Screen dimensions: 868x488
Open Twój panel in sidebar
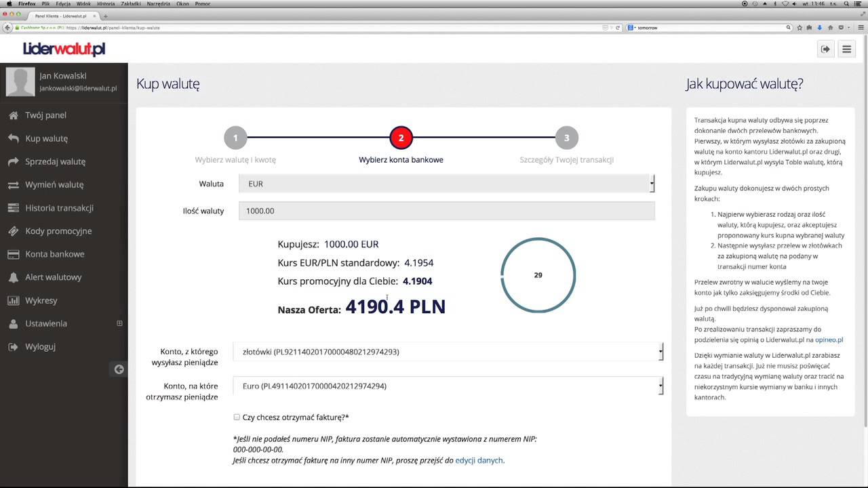pyautogui.click(x=45, y=115)
